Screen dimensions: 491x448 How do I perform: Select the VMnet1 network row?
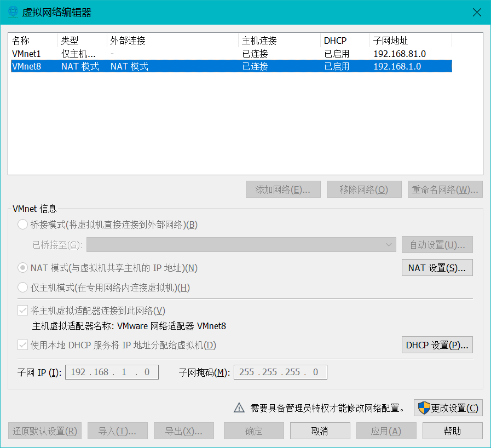point(232,54)
